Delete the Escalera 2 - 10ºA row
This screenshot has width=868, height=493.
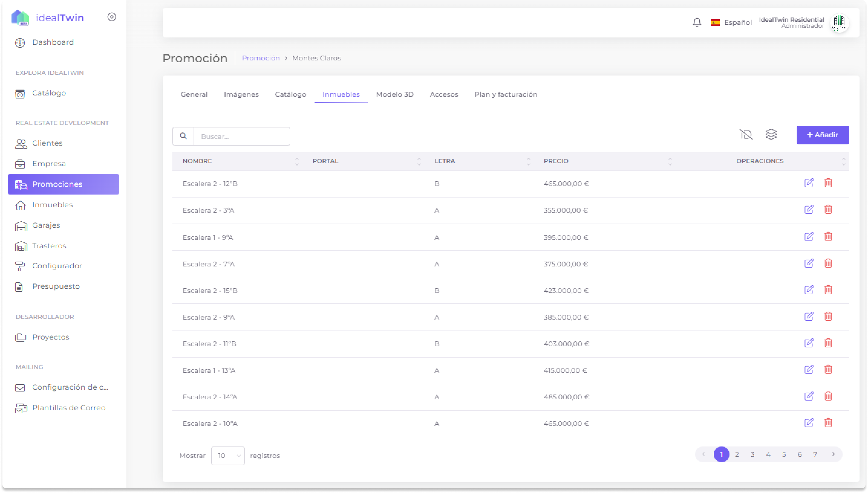tap(828, 423)
